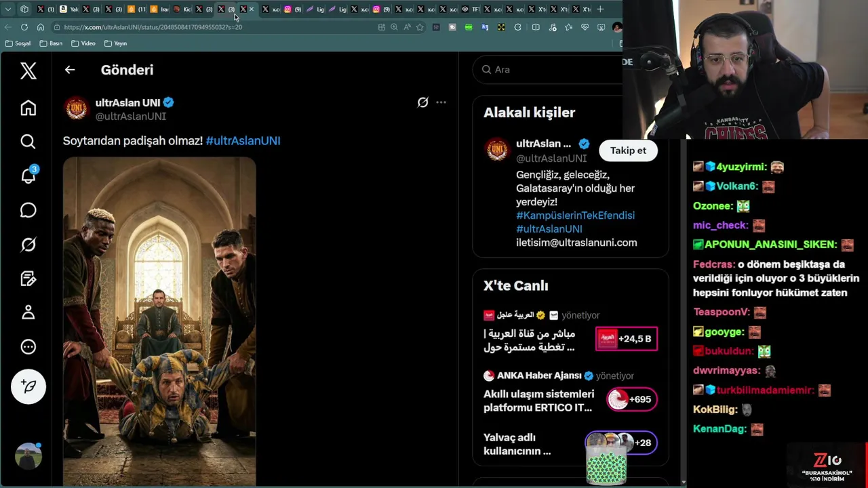
Task: Open a new browser tab with plus
Action: (x=600, y=9)
